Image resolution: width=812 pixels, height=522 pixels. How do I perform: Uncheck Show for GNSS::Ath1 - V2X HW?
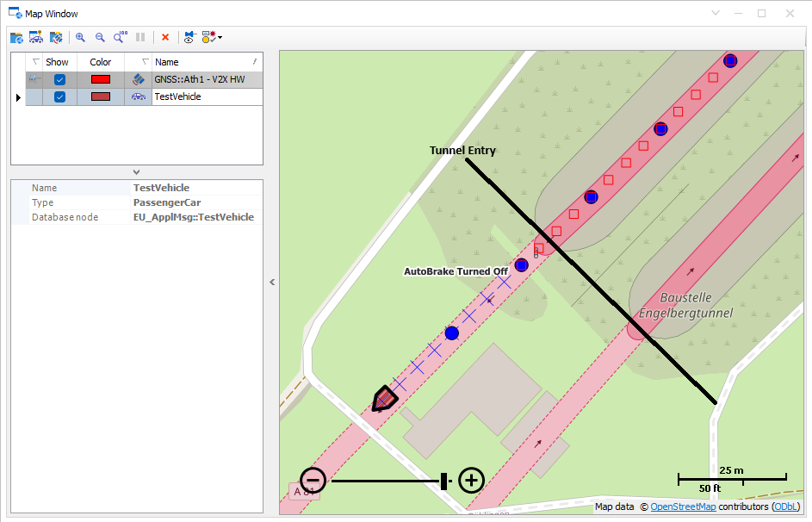(x=59, y=80)
